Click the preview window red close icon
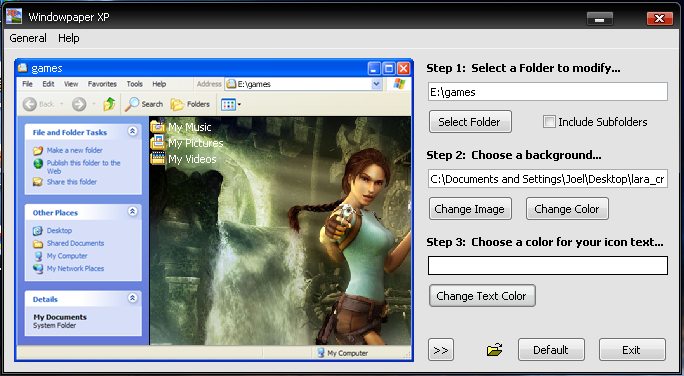 point(404,68)
